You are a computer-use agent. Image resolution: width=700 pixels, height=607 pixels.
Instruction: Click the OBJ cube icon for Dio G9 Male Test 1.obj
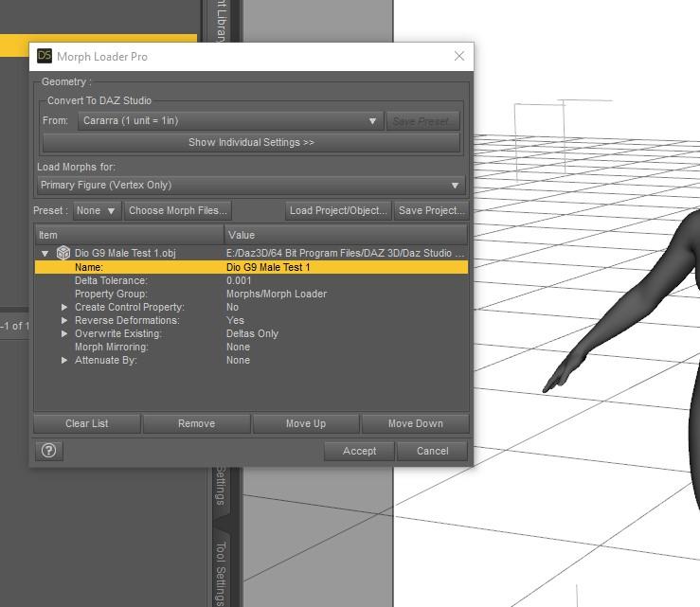63,253
